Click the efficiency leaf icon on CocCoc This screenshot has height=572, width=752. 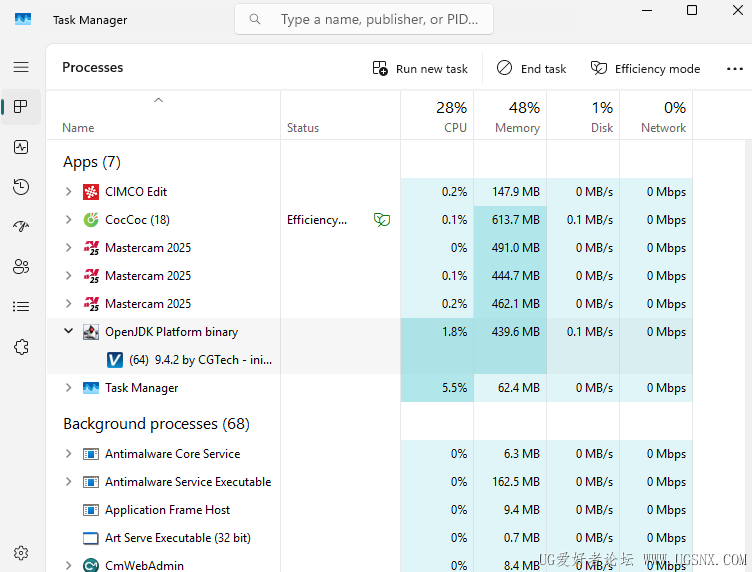click(x=382, y=220)
